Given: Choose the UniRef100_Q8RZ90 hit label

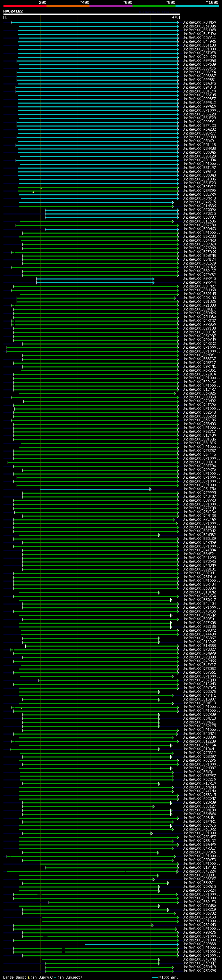Looking at the screenshot, I should [x=199, y=191].
